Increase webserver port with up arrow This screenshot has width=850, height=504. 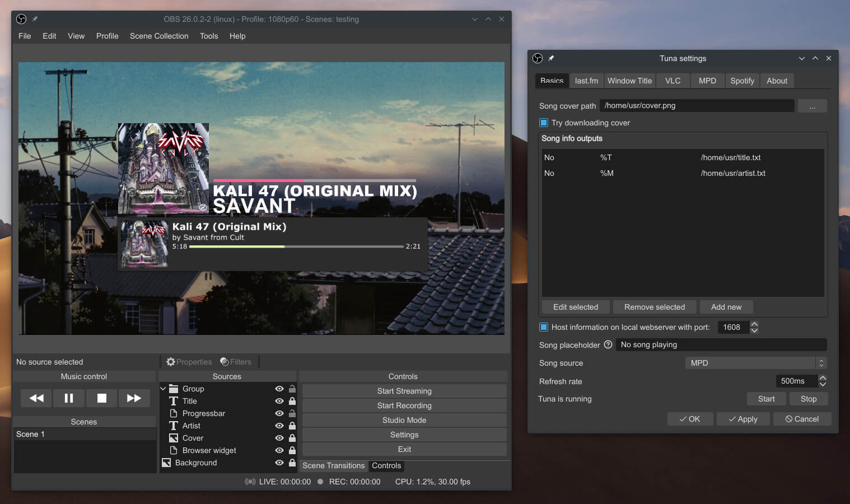point(754,324)
